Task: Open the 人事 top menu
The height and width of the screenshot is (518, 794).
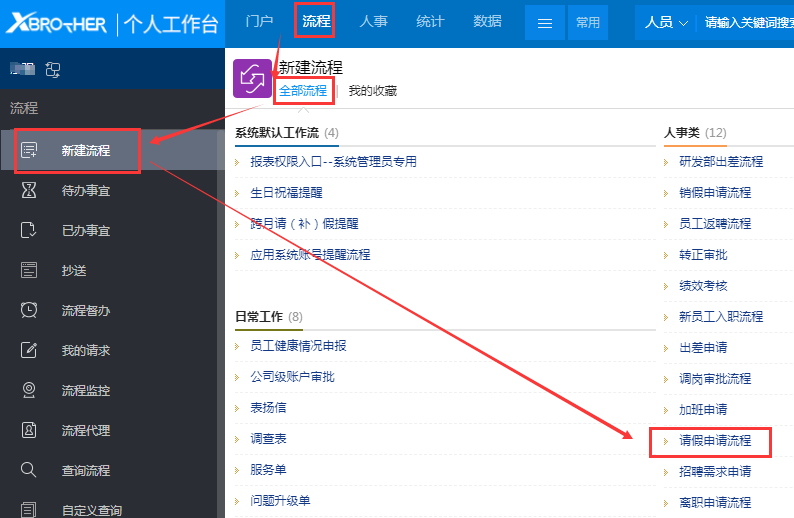Action: (x=373, y=21)
